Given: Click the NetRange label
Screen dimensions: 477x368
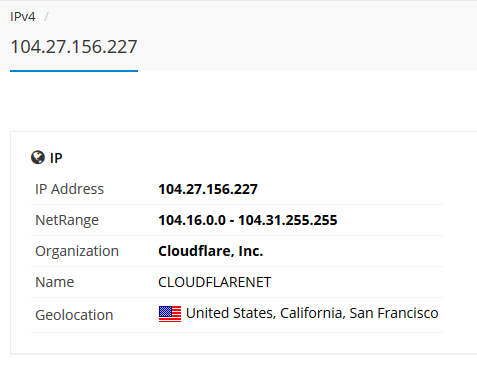Looking at the screenshot, I should point(67,220).
